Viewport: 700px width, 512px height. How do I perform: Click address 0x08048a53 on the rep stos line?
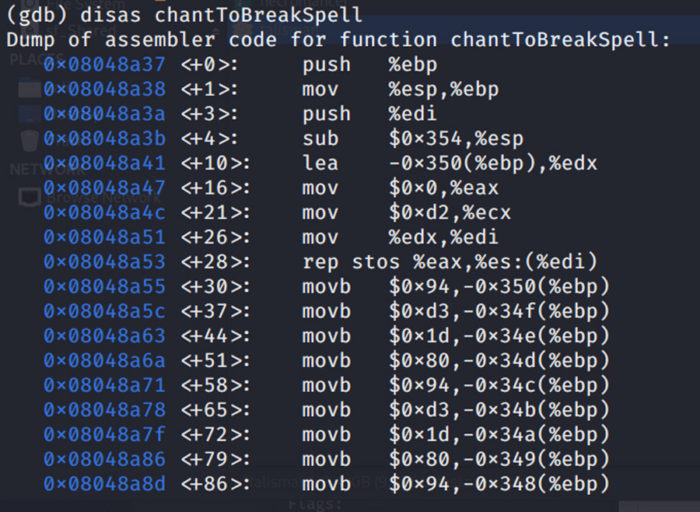[104, 262]
